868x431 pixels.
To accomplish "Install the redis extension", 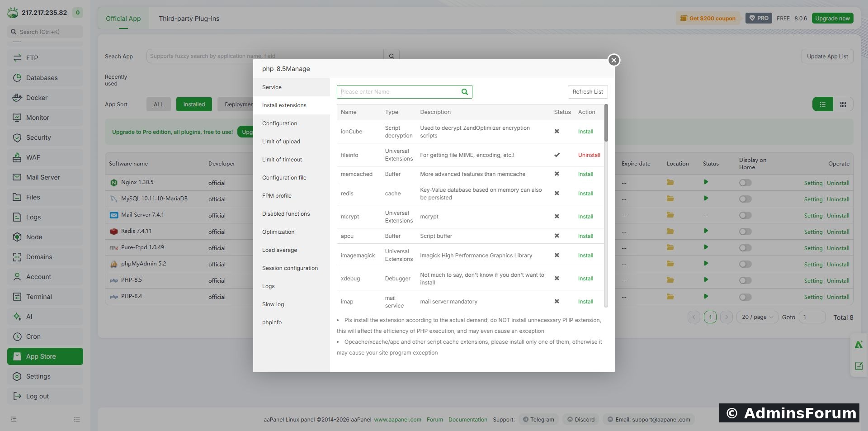I will (x=585, y=194).
